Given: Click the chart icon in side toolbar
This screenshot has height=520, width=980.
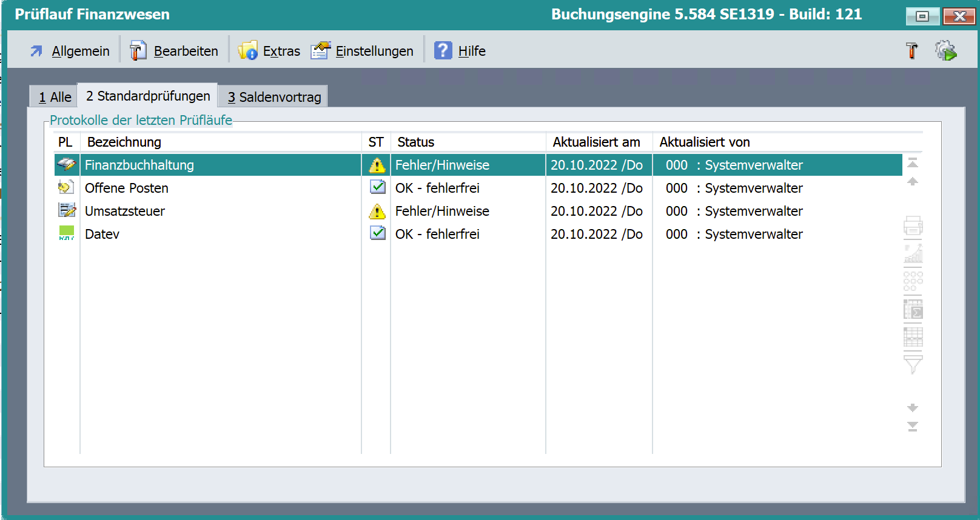Looking at the screenshot, I should coord(913,253).
